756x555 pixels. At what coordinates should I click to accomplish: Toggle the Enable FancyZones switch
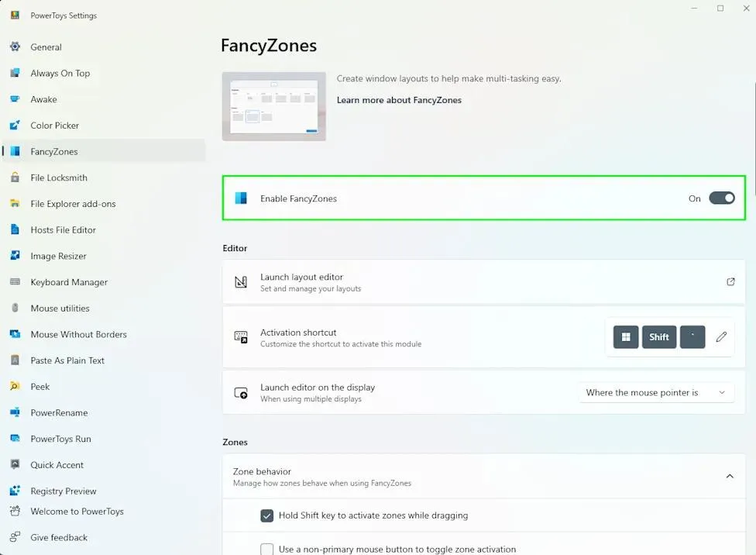tap(721, 198)
